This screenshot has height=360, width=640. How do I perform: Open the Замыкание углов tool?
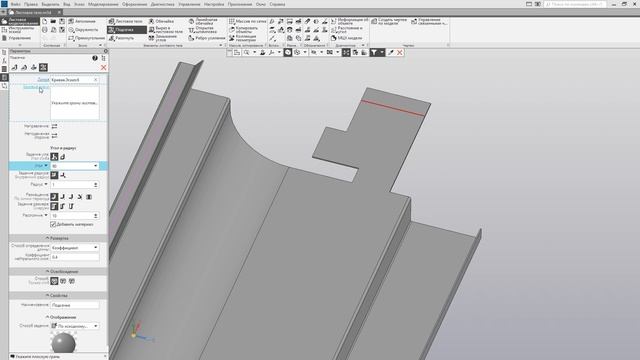[163, 38]
